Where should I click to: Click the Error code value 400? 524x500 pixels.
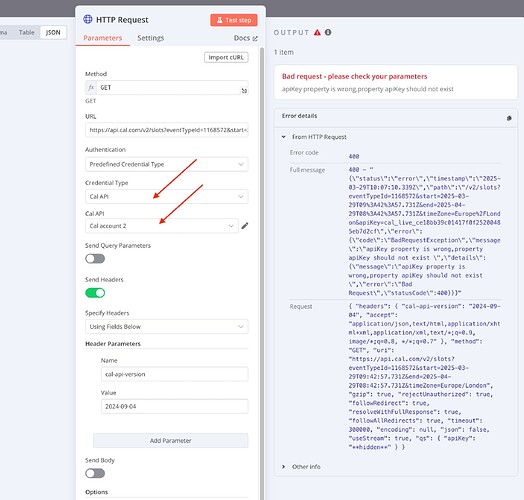pos(354,156)
